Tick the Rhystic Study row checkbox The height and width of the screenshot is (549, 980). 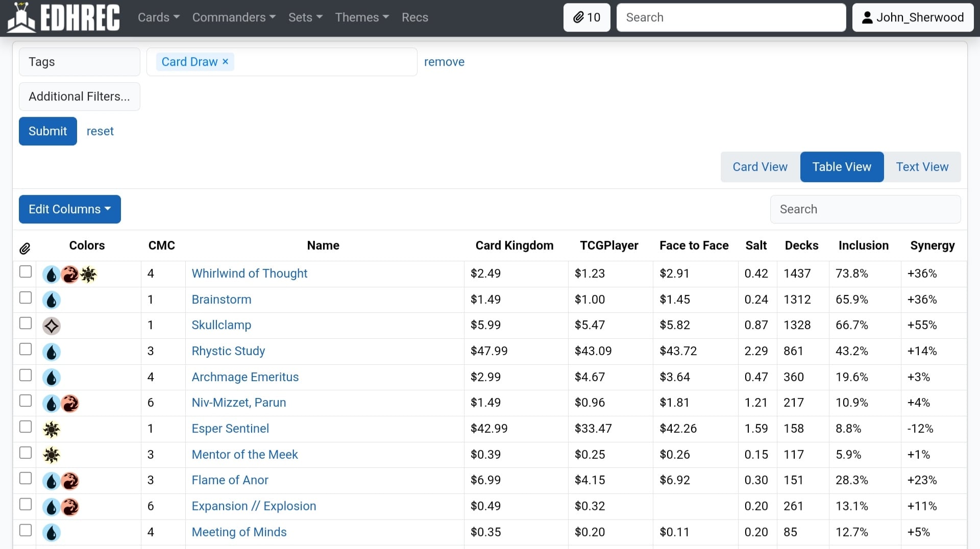pyautogui.click(x=26, y=350)
